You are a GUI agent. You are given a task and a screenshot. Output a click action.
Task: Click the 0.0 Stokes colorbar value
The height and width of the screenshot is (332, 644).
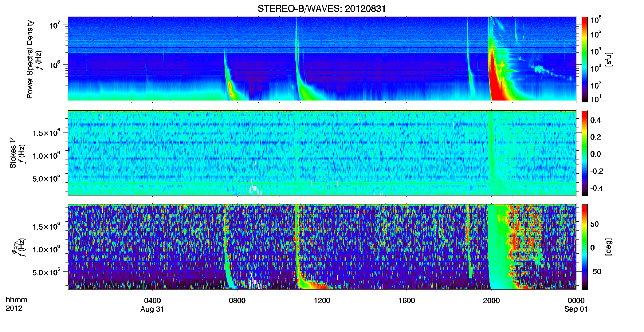tap(595, 154)
